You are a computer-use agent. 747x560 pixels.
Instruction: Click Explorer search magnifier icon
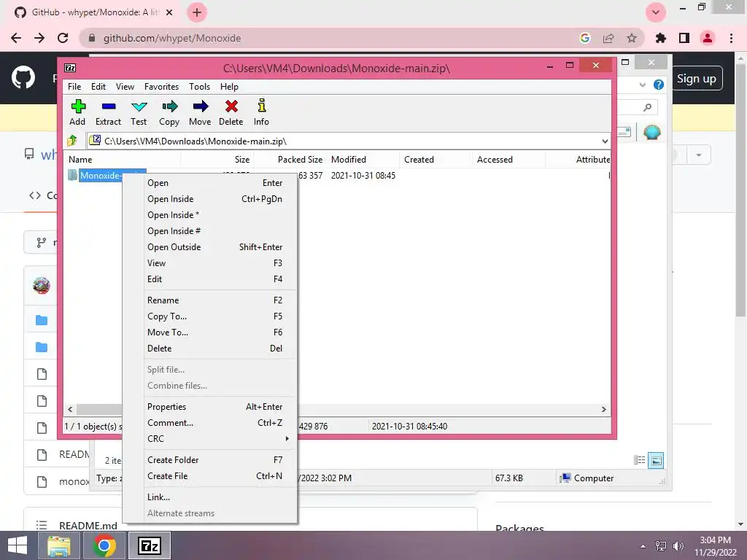648,107
